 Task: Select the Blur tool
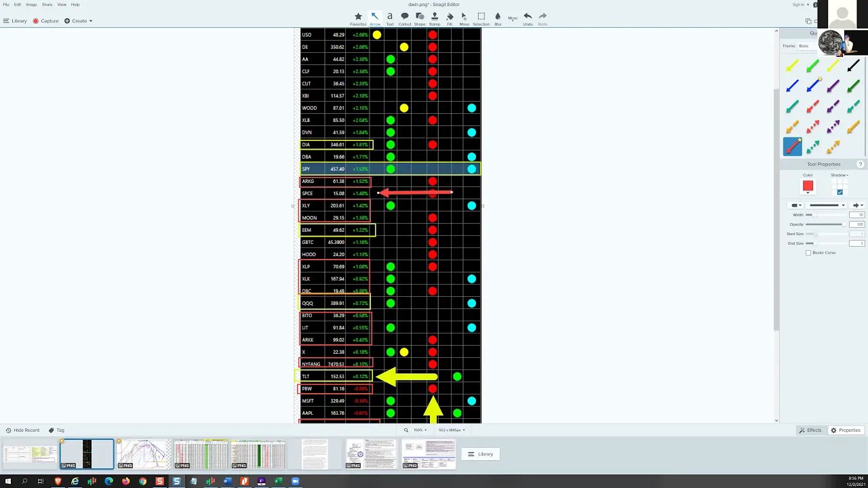click(498, 18)
